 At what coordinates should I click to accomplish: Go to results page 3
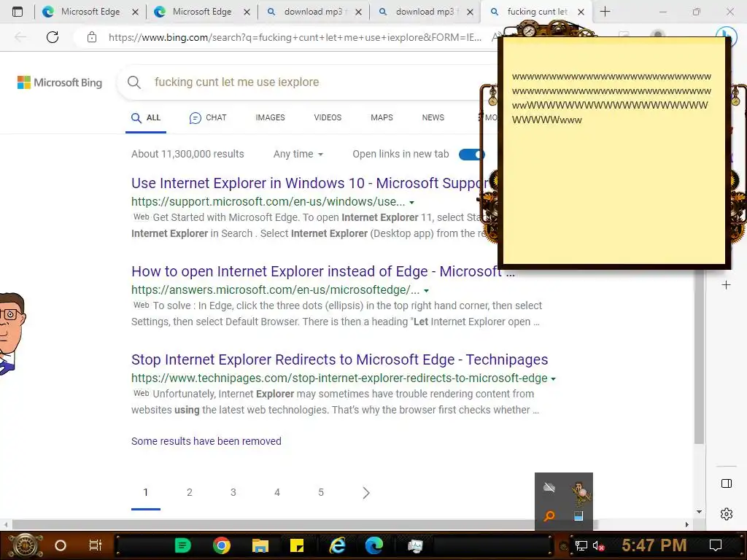coord(233,492)
